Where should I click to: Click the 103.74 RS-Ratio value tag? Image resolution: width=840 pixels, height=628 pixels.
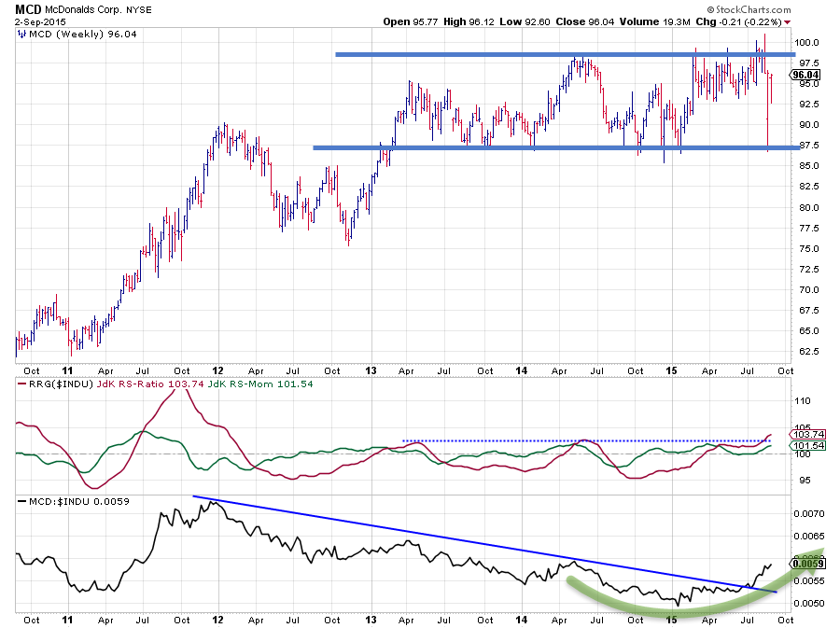[x=808, y=435]
